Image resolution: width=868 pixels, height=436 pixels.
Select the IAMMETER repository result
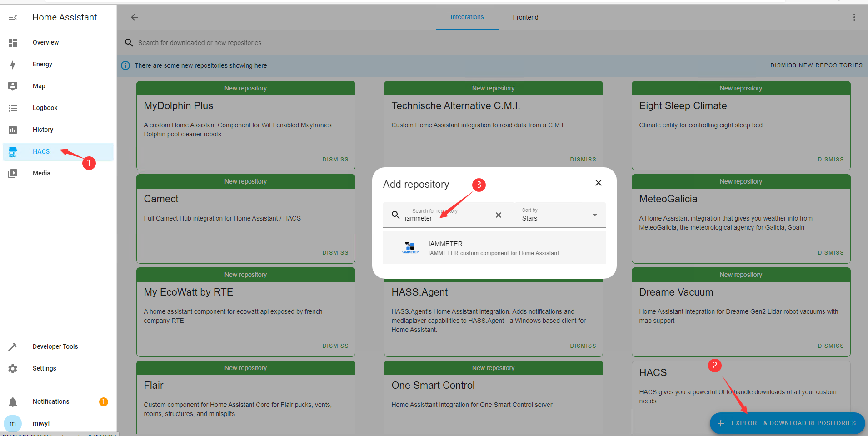(x=494, y=248)
